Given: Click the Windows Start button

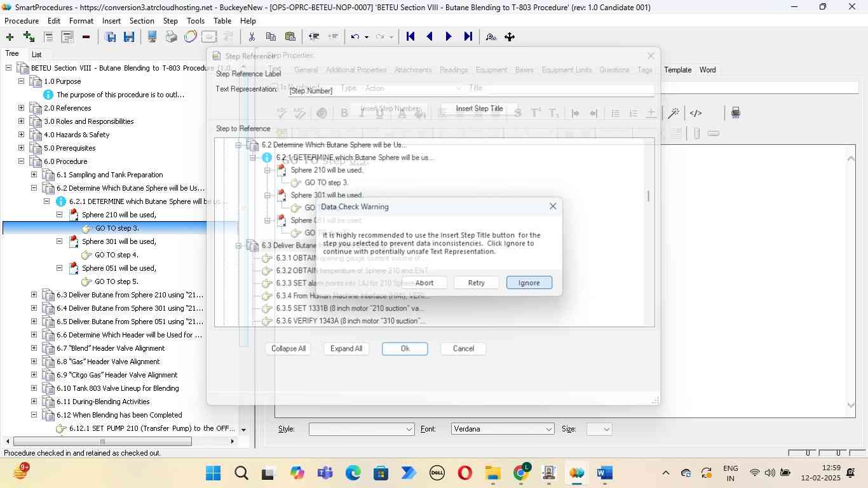Looking at the screenshot, I should (x=214, y=473).
